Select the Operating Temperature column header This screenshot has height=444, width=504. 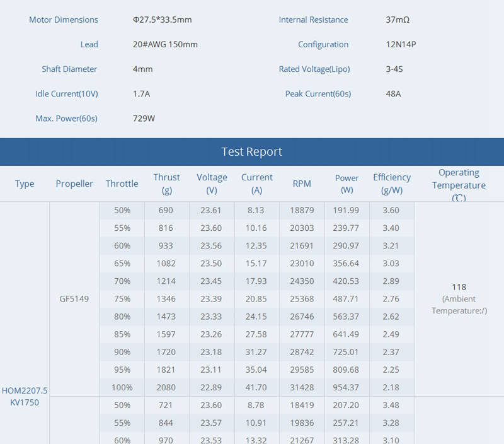459,184
